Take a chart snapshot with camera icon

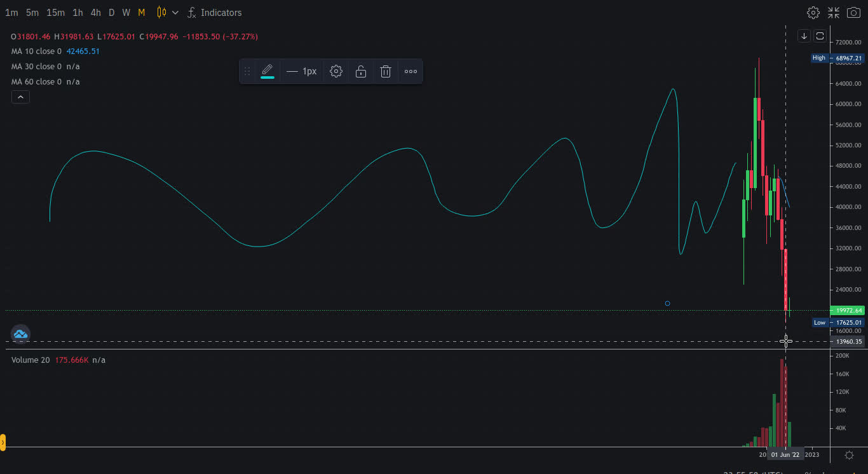(853, 13)
